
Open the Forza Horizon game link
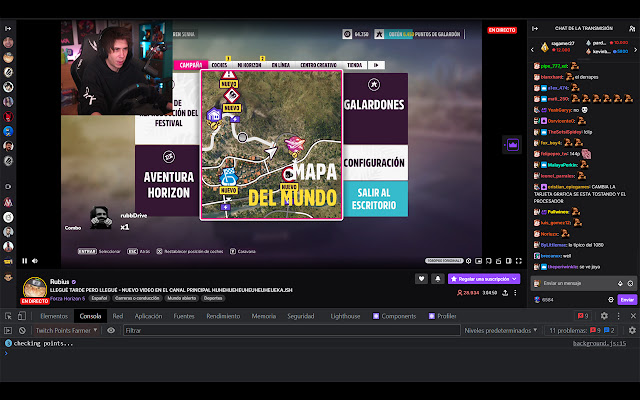67,298
